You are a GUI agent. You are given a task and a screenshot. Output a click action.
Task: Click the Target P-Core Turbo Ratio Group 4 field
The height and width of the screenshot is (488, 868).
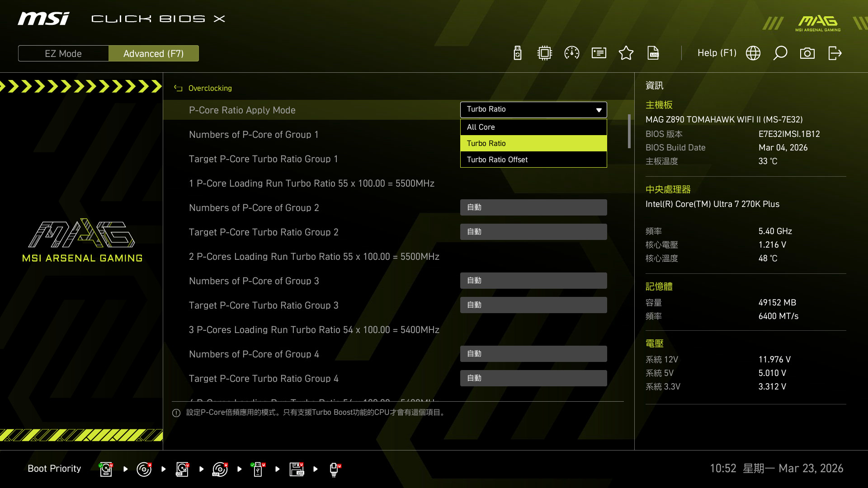pos(533,378)
